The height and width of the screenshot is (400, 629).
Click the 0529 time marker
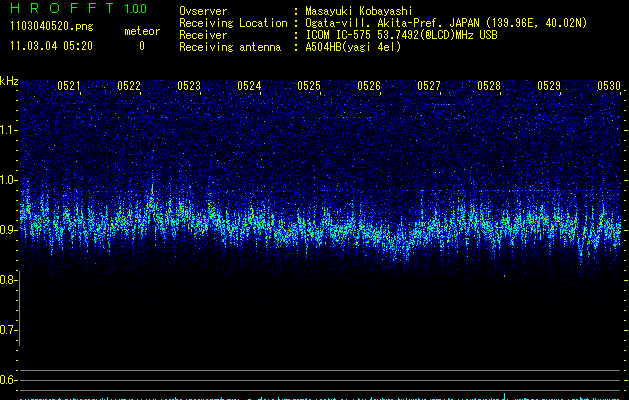(x=549, y=87)
